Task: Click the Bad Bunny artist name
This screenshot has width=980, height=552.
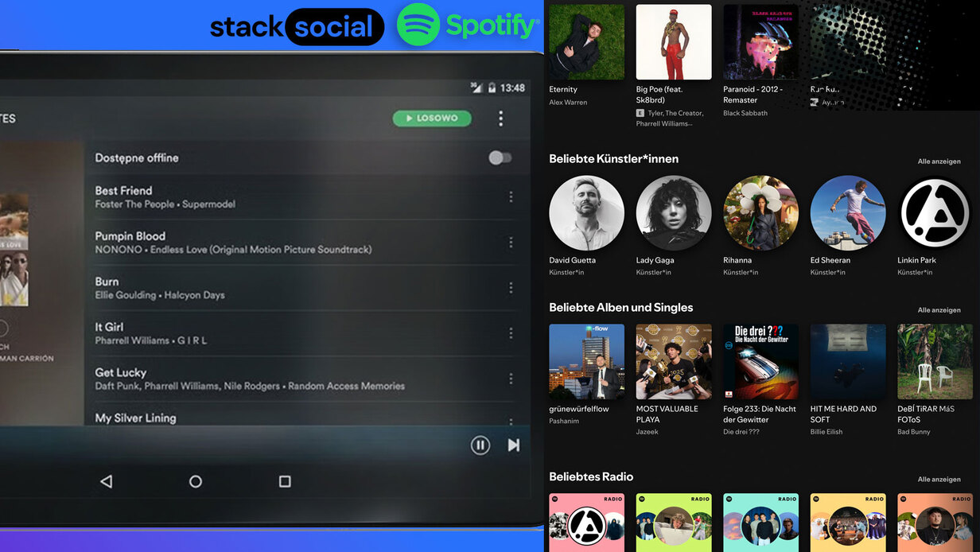Action: pos(914,433)
